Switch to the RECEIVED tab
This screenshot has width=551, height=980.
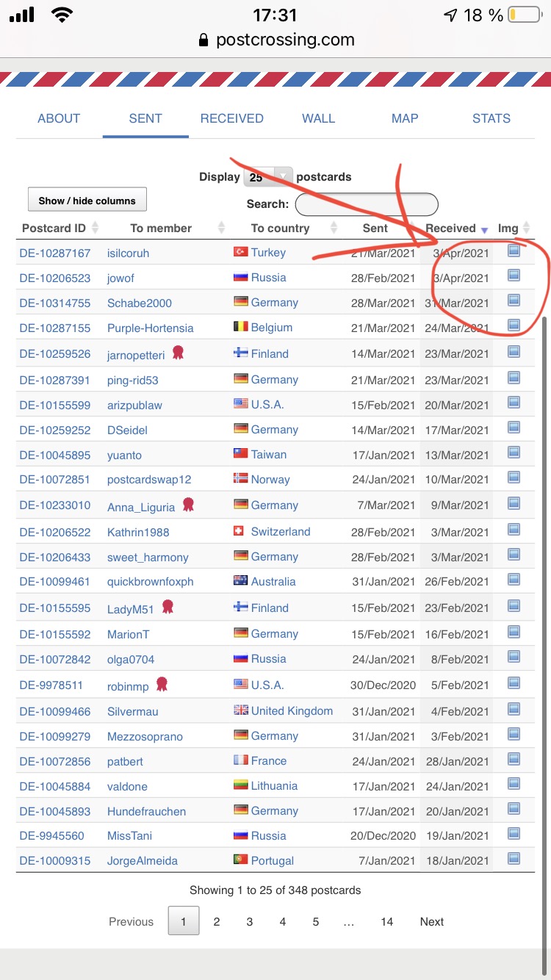tap(232, 118)
